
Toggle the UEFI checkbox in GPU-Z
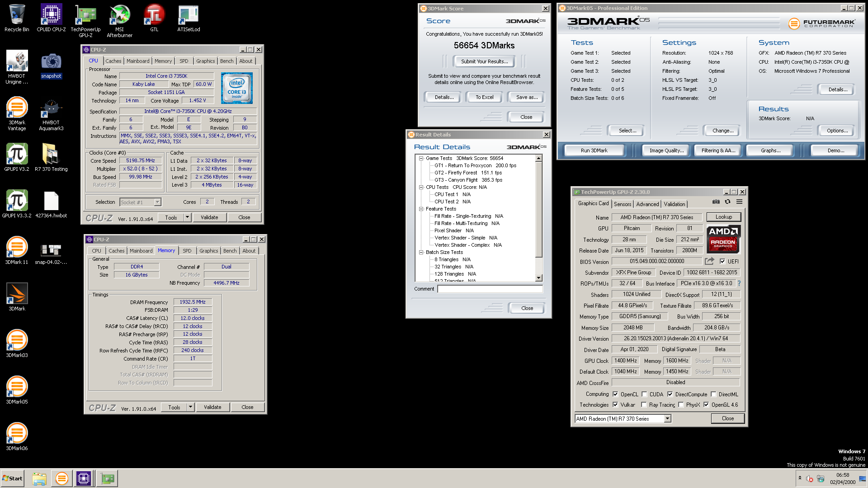tap(722, 261)
